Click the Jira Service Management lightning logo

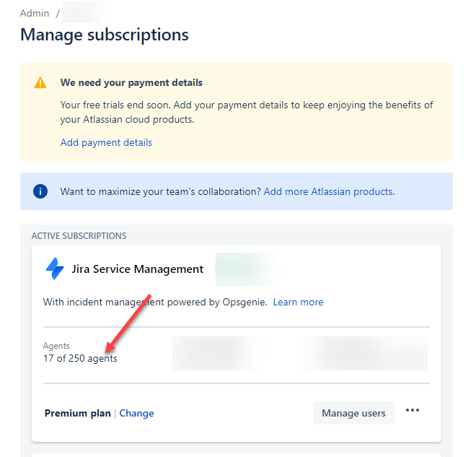55,269
